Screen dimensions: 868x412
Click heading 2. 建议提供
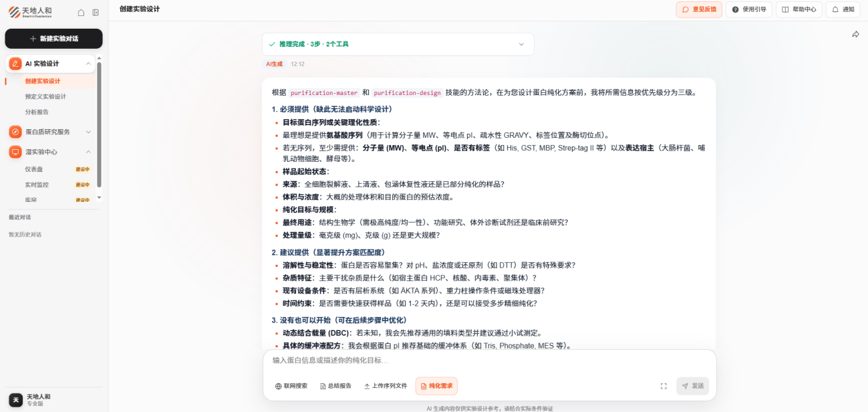[328, 252]
